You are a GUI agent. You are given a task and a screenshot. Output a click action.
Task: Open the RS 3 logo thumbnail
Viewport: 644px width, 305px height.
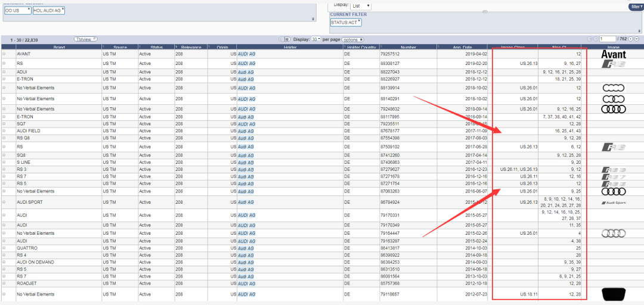614,170
